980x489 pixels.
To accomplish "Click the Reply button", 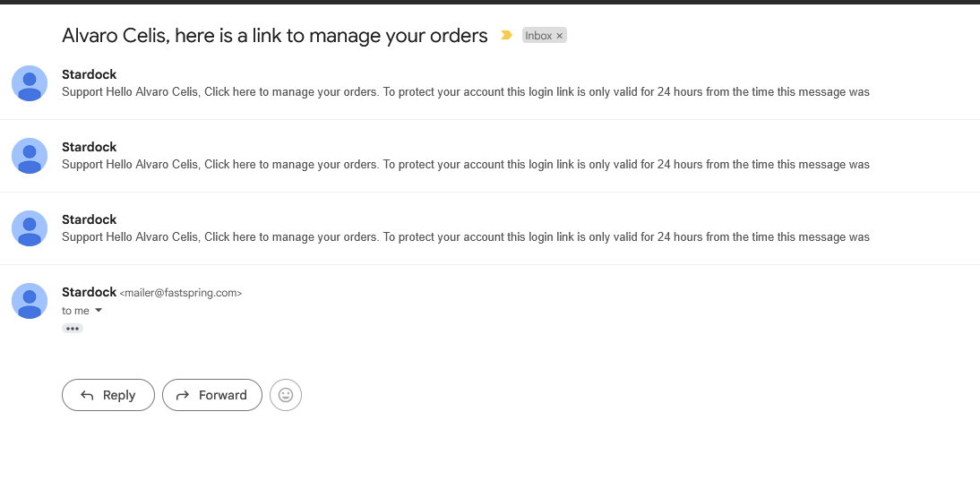I will click(108, 395).
